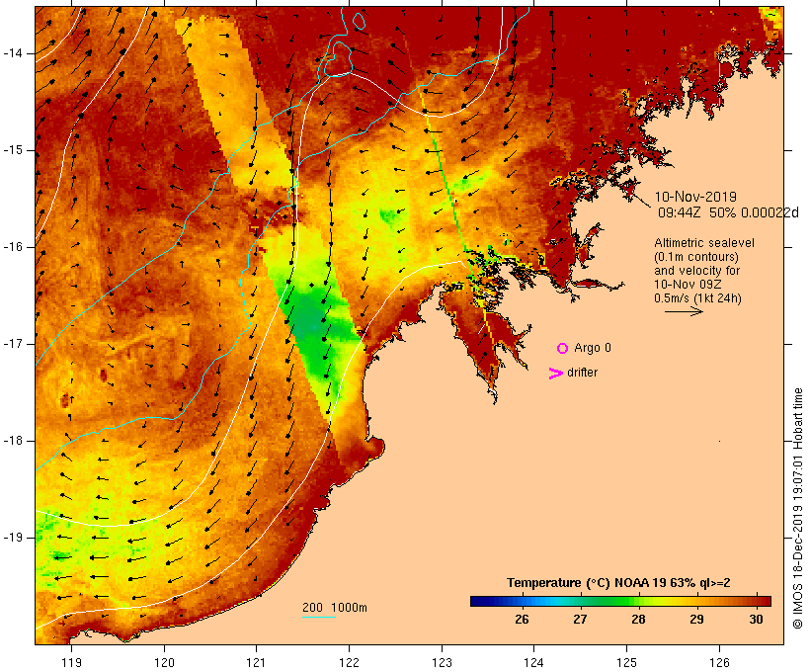Click the '10-Nov 09Z' text line

point(688,285)
